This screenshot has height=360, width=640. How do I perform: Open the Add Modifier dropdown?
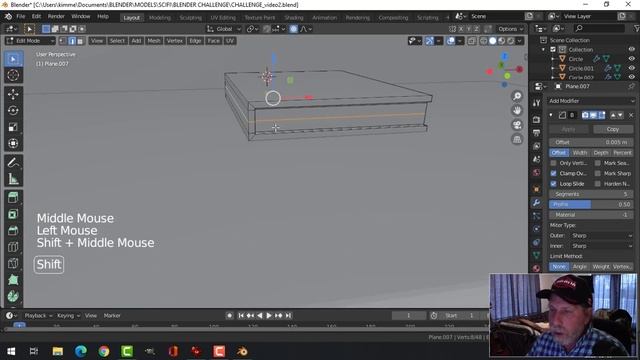tap(591, 101)
